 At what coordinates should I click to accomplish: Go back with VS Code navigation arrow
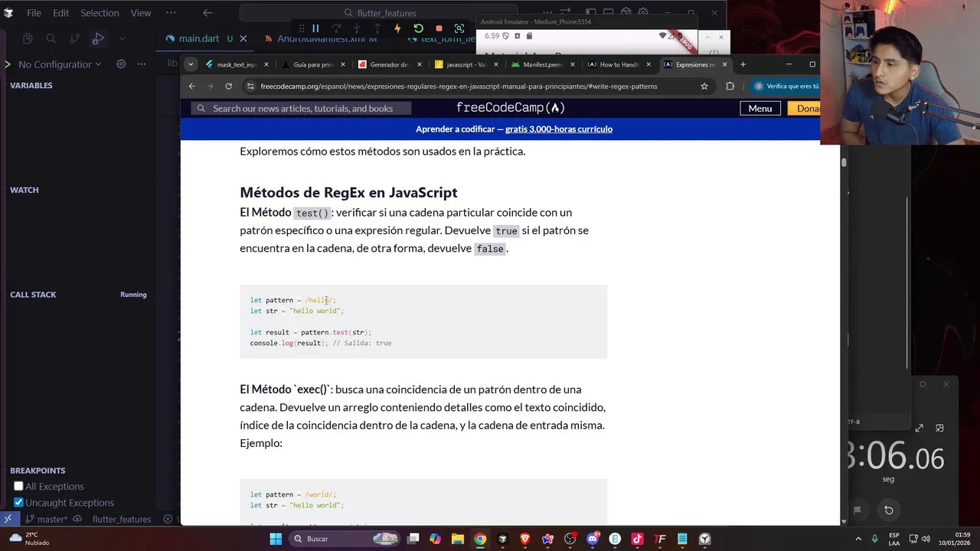point(207,13)
